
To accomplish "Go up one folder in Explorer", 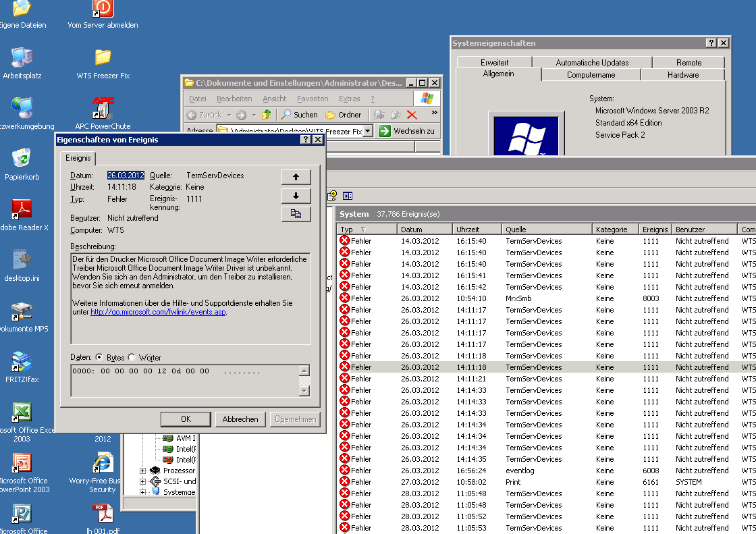I will (x=266, y=115).
